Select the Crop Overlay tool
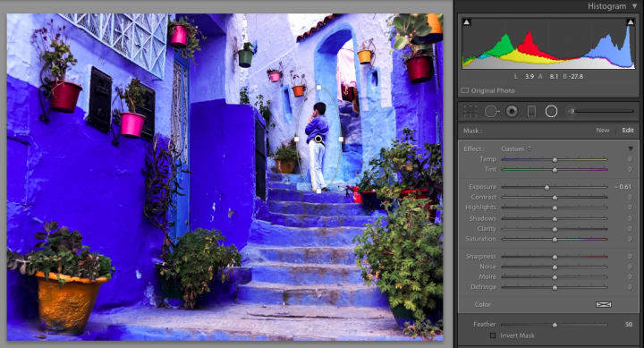 tap(470, 111)
